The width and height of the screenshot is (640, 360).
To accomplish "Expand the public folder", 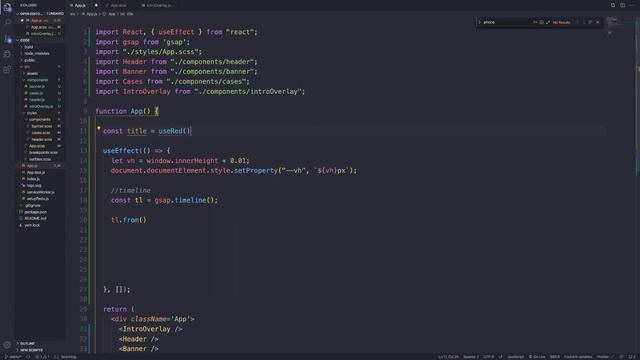I will coord(40,60).
